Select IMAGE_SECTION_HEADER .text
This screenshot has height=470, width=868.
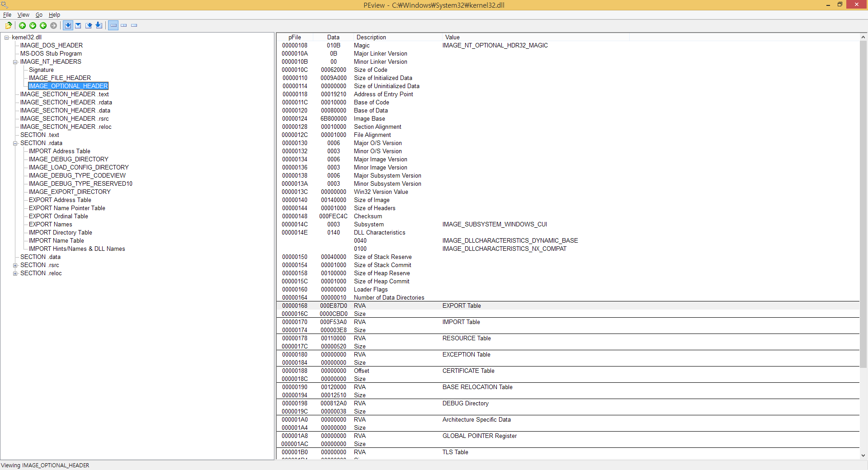(65, 94)
